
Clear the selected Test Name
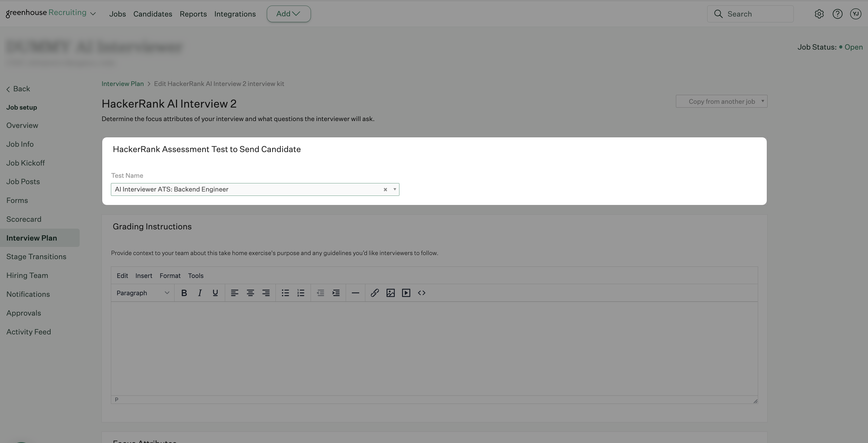(x=385, y=190)
